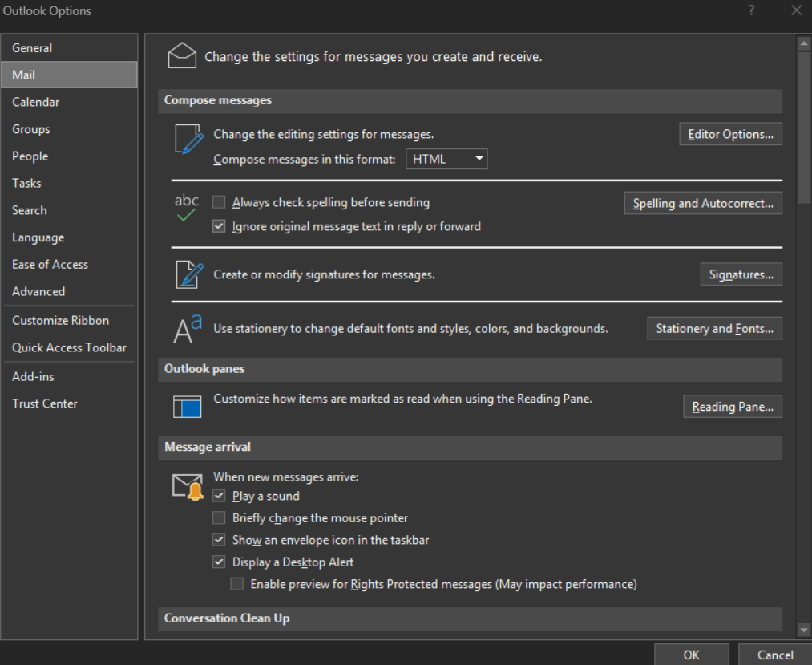
Task: Click 'Compose messages in this format' label
Action: (x=305, y=159)
